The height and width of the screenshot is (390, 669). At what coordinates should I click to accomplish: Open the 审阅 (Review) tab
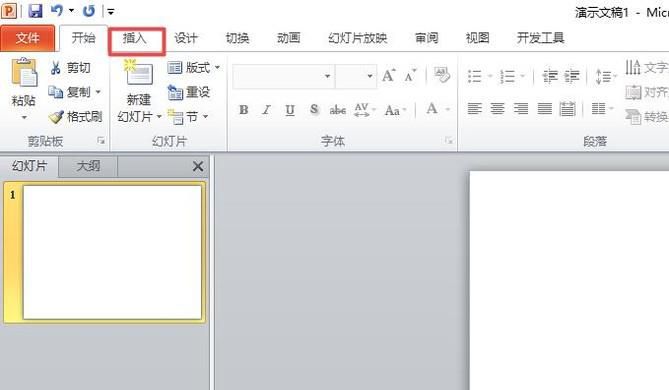(427, 38)
